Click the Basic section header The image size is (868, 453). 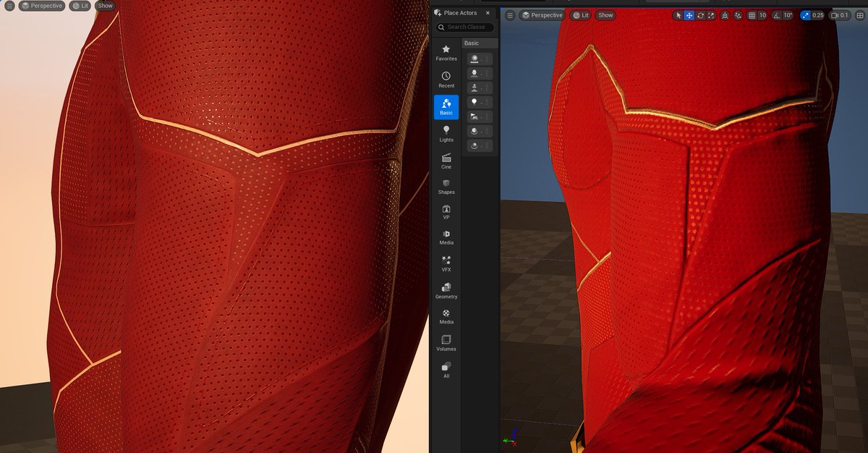pos(480,43)
